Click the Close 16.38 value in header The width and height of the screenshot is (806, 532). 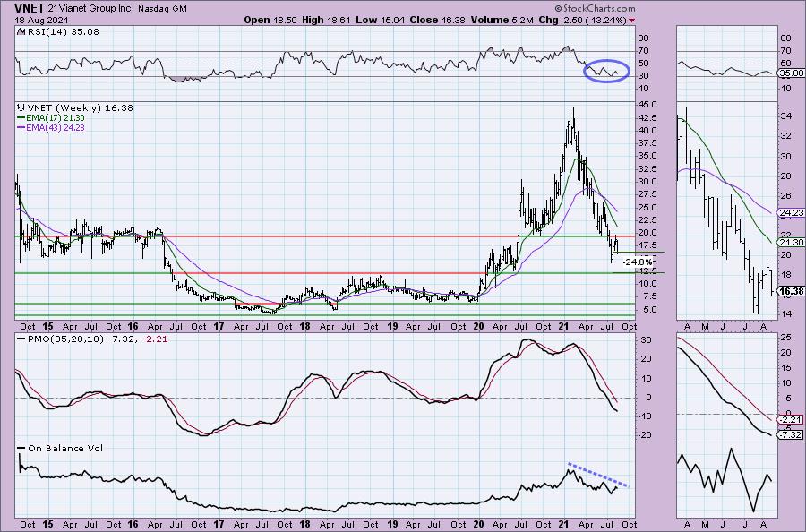coord(437,20)
